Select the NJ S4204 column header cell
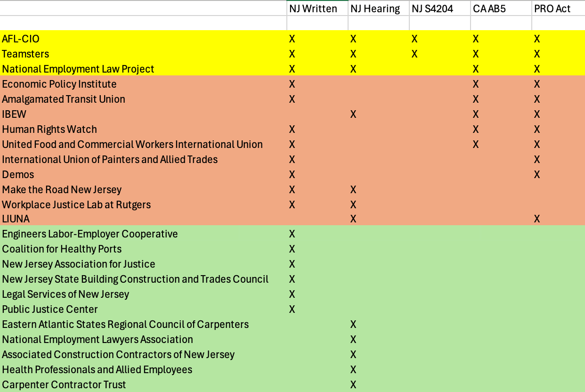The image size is (585, 392). tap(439, 8)
